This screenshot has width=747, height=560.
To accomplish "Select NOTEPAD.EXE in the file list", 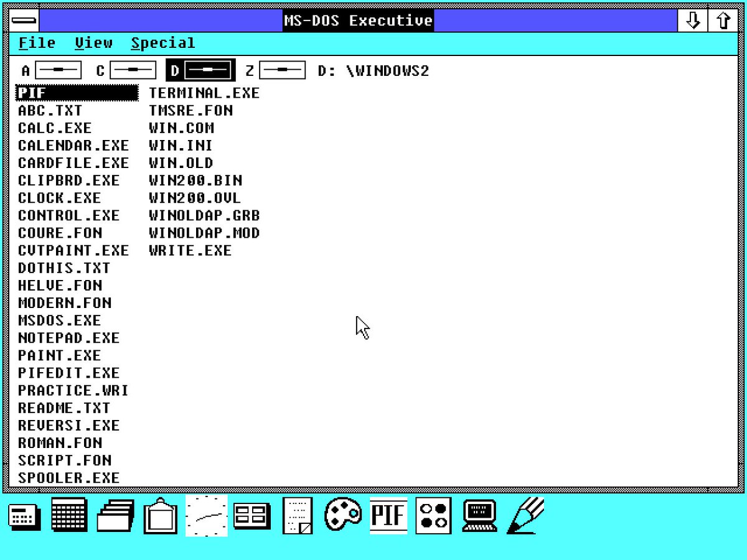I will coord(68,338).
